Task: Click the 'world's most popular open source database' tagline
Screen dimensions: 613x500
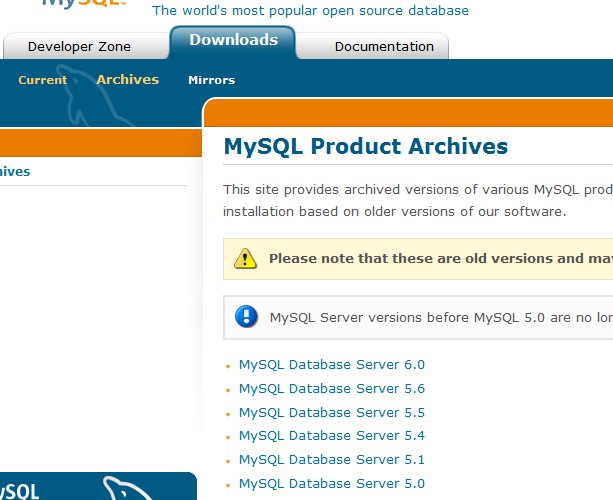Action: [x=310, y=11]
